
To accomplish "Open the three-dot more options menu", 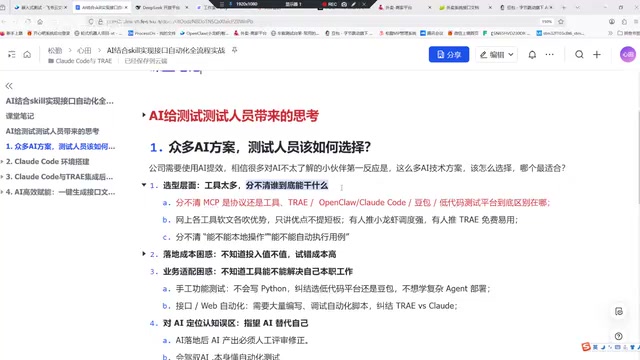I will (x=550, y=54).
